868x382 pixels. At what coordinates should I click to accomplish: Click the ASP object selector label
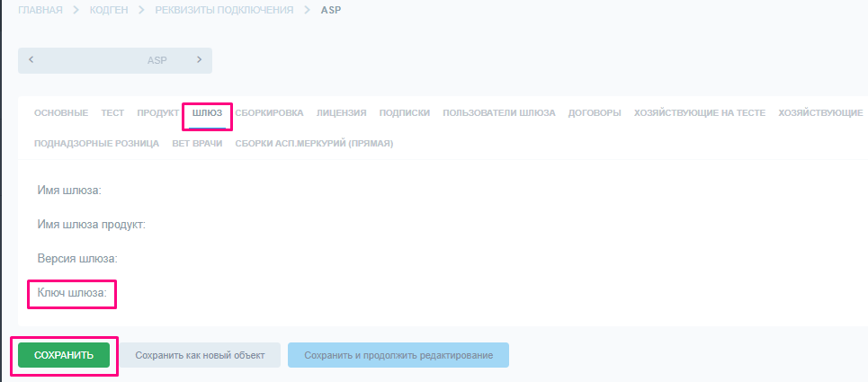[157, 60]
